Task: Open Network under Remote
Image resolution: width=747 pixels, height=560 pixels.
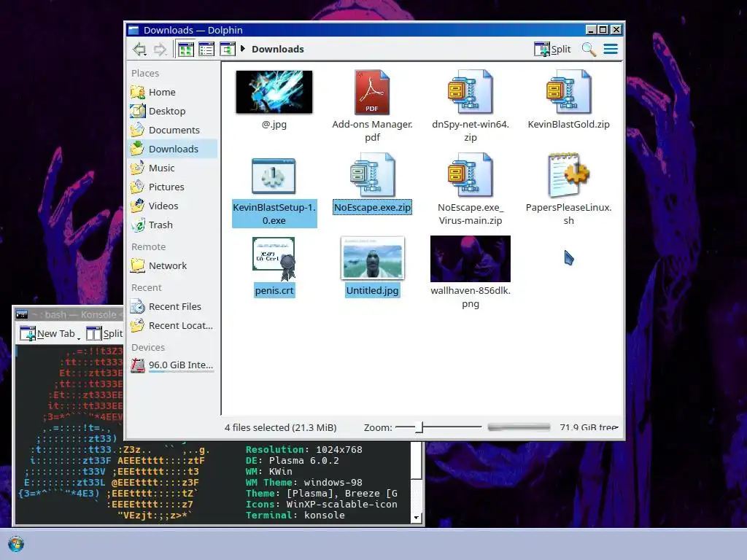Action: point(174,265)
